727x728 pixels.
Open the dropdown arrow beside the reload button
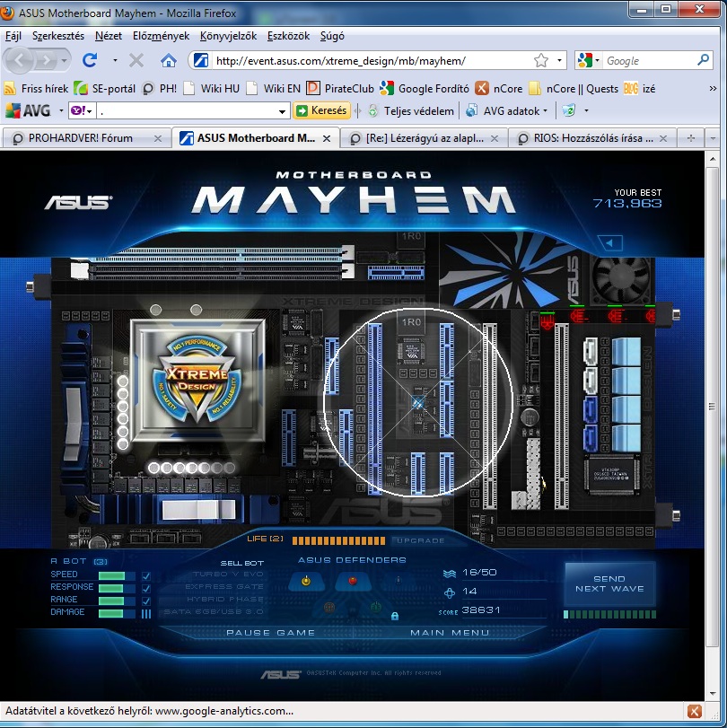tap(115, 60)
